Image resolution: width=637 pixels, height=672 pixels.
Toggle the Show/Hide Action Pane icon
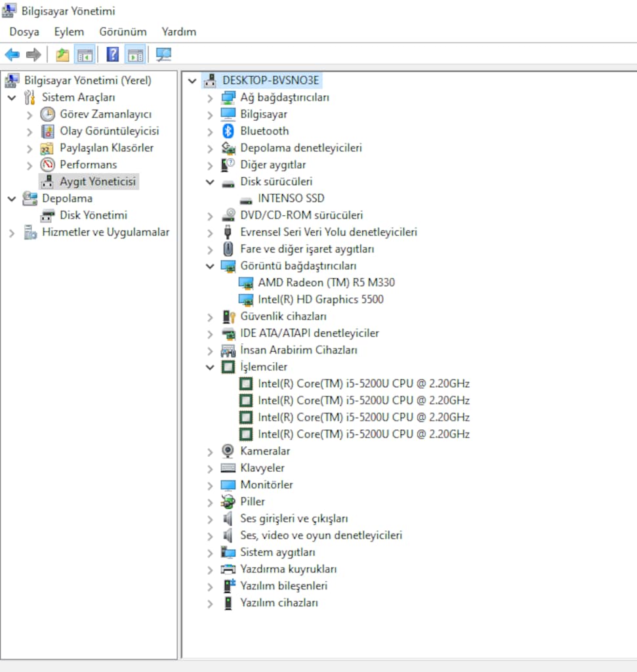(135, 54)
